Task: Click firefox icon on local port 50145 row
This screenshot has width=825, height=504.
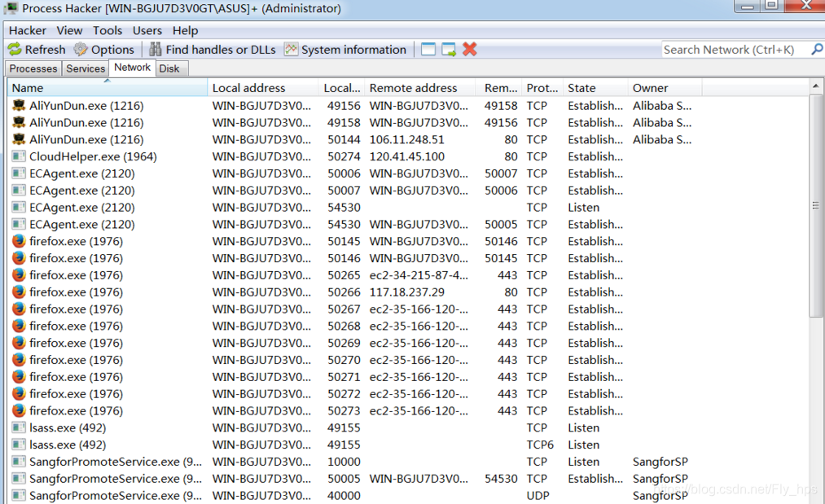Action: click(x=19, y=241)
